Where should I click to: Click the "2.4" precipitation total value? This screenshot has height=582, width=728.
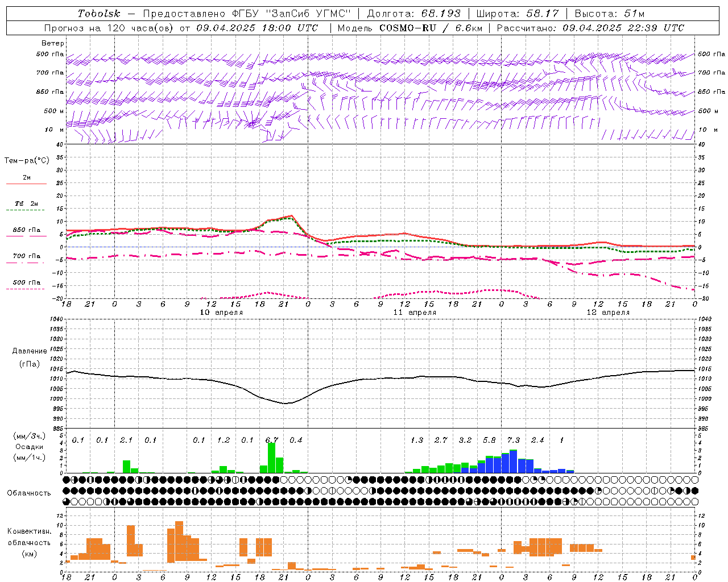(537, 440)
